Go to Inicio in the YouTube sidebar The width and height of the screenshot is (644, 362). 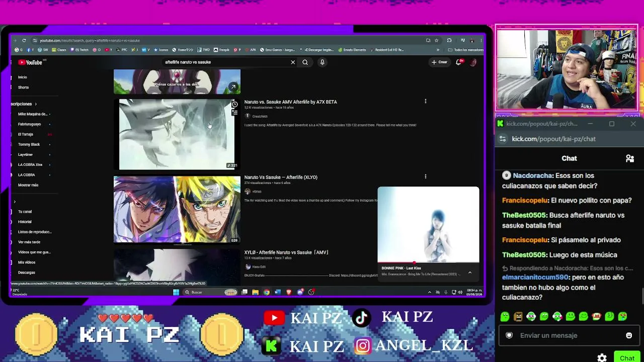pos(23,77)
